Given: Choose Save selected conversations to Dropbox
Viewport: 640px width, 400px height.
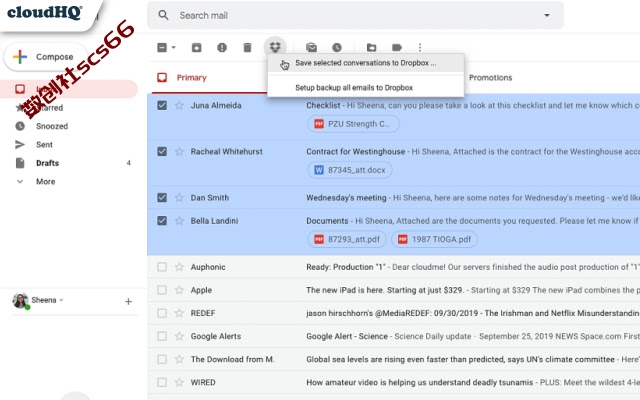Looking at the screenshot, I should click(366, 63).
